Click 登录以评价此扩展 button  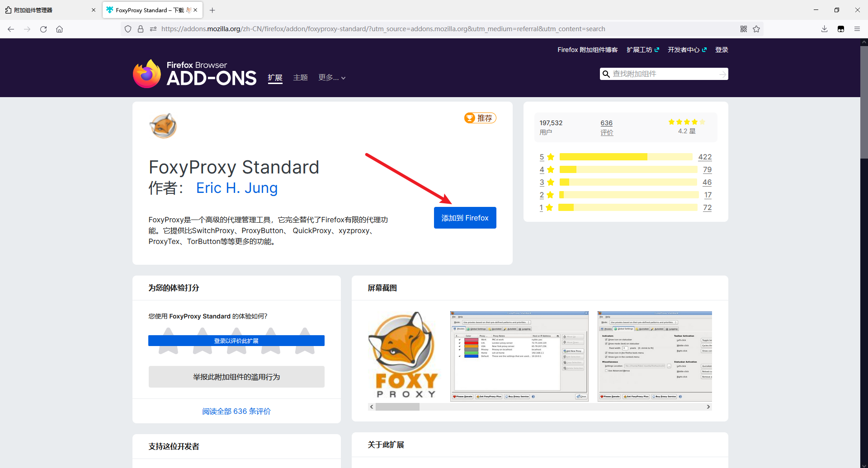click(236, 341)
